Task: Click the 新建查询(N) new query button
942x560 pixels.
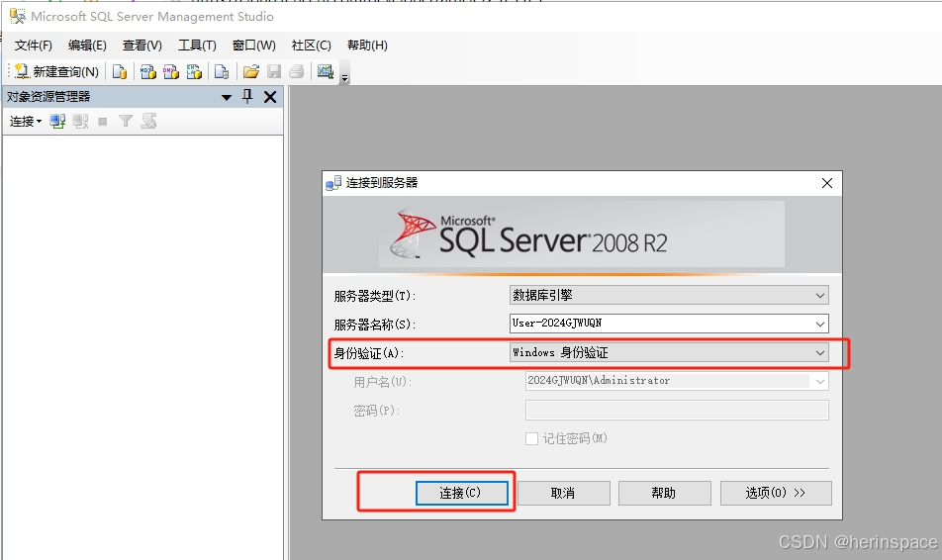Action: coord(56,71)
